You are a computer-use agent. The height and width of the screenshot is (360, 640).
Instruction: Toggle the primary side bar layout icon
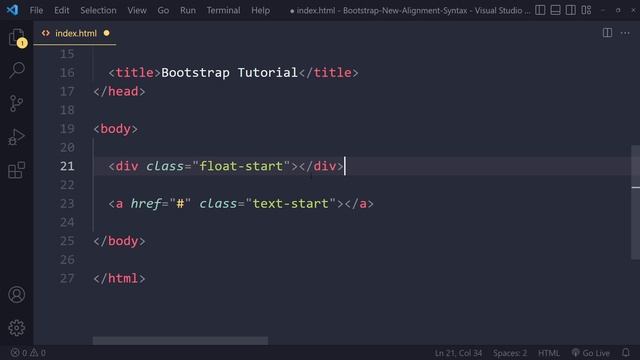pyautogui.click(x=540, y=10)
